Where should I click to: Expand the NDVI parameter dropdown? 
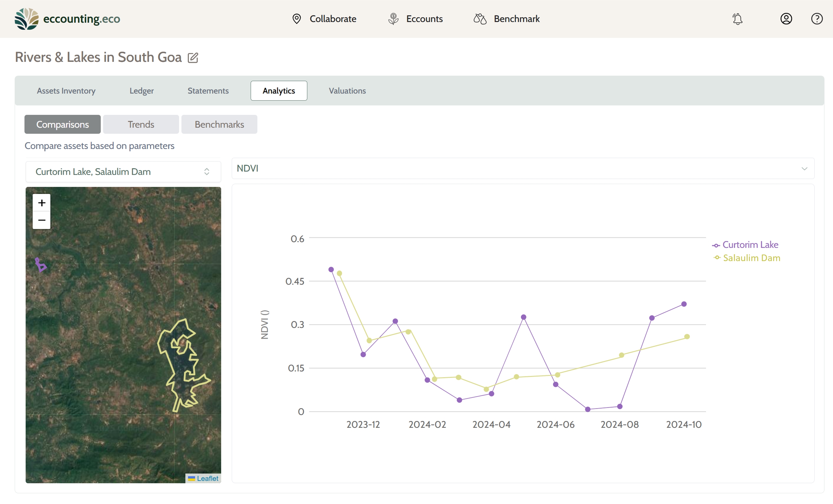pos(523,168)
